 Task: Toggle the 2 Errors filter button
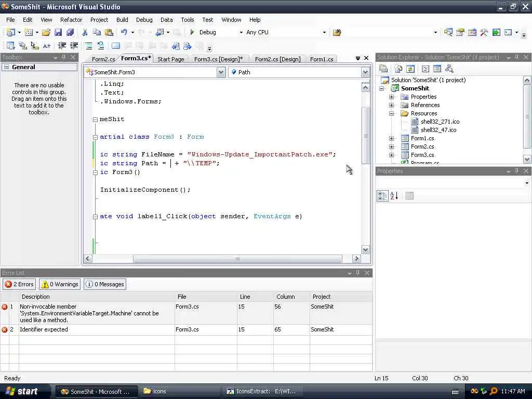[19, 284]
